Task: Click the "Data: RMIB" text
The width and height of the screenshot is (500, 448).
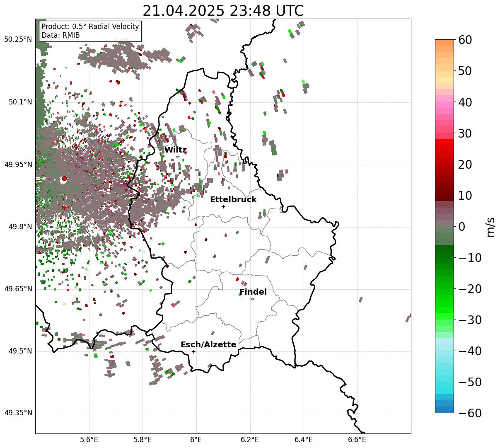Action: point(60,36)
